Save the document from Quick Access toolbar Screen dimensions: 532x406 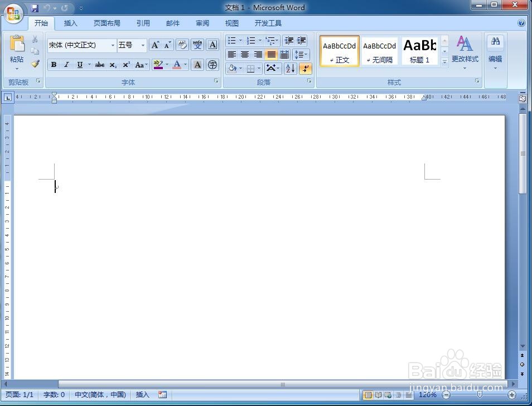pos(35,8)
